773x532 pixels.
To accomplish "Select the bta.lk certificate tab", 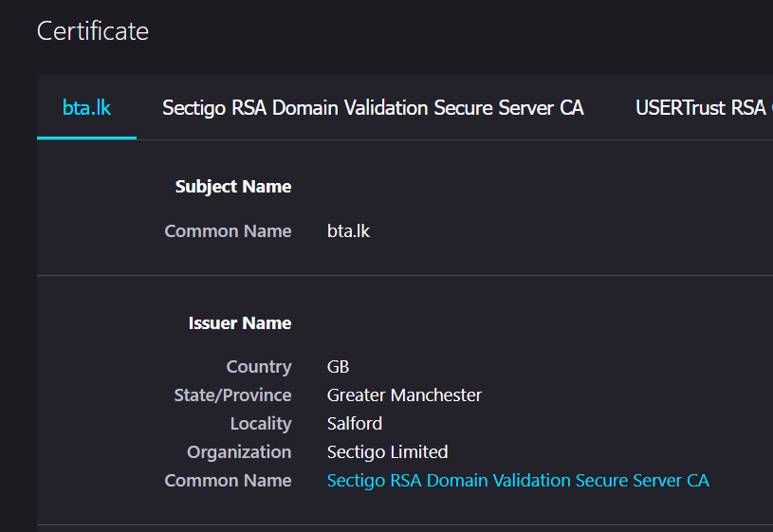I will (x=86, y=107).
